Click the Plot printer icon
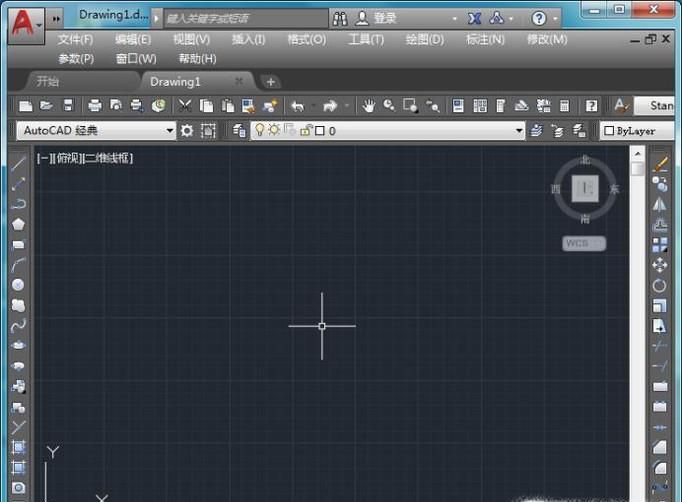This screenshot has width=682, height=502. click(x=95, y=105)
